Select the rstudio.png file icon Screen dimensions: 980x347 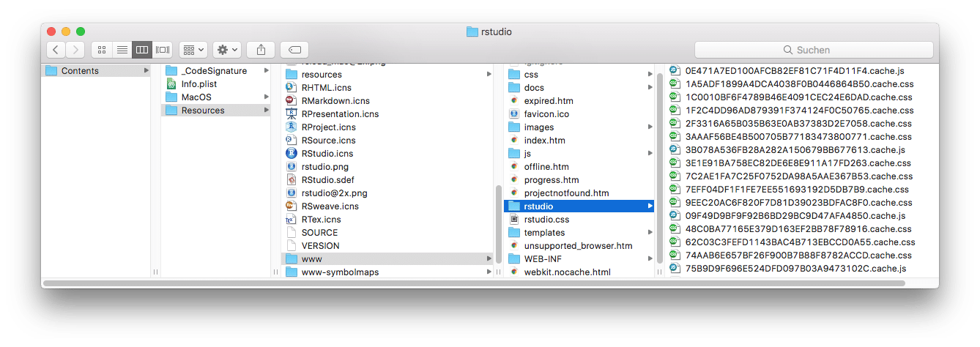(x=291, y=167)
